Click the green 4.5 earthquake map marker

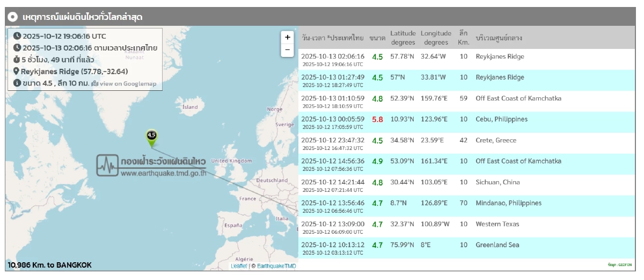pos(151,138)
